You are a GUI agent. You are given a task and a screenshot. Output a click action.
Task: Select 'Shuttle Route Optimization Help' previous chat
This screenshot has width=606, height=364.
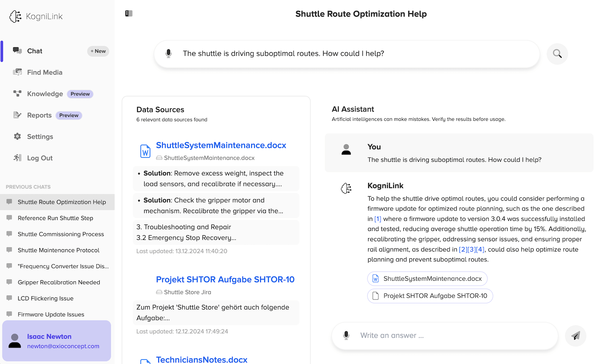coord(57,202)
